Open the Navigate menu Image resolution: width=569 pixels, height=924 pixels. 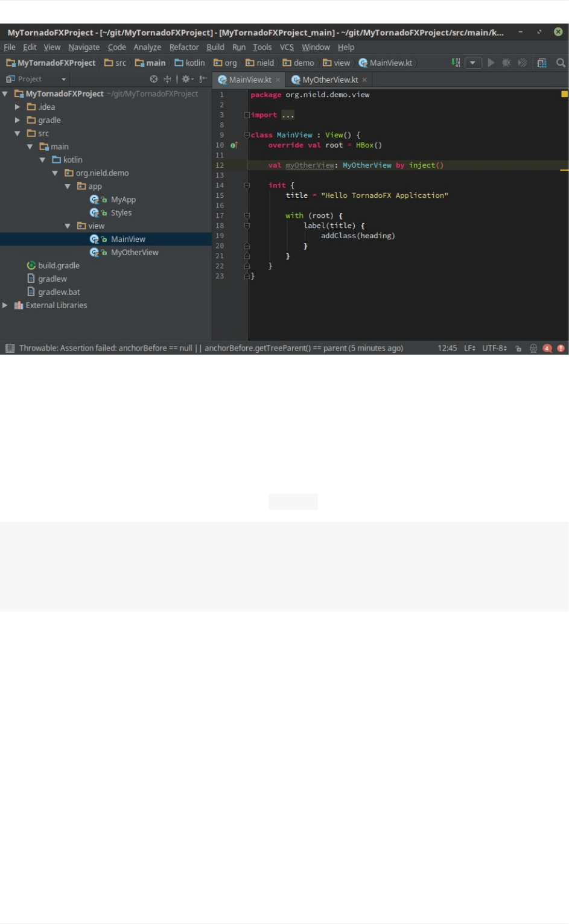84,47
